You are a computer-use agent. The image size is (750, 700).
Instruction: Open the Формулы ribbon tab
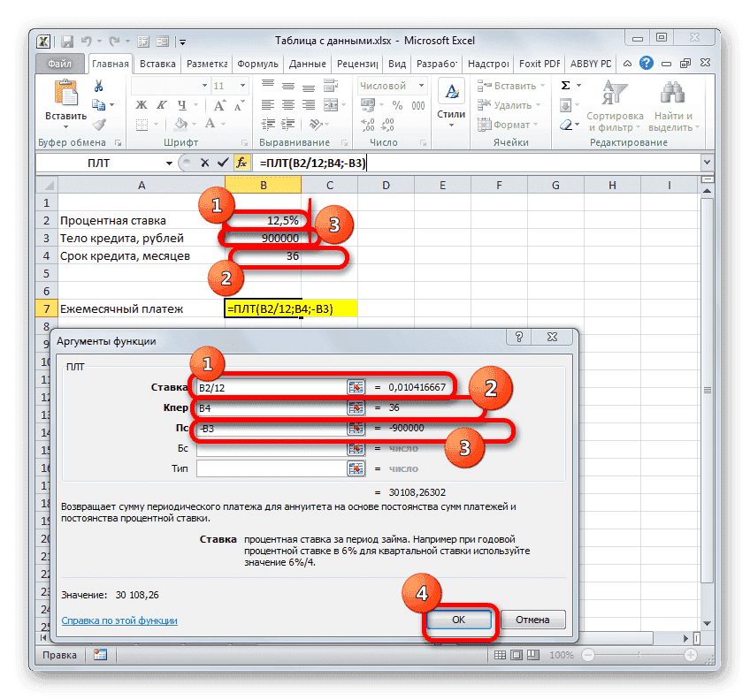click(257, 63)
